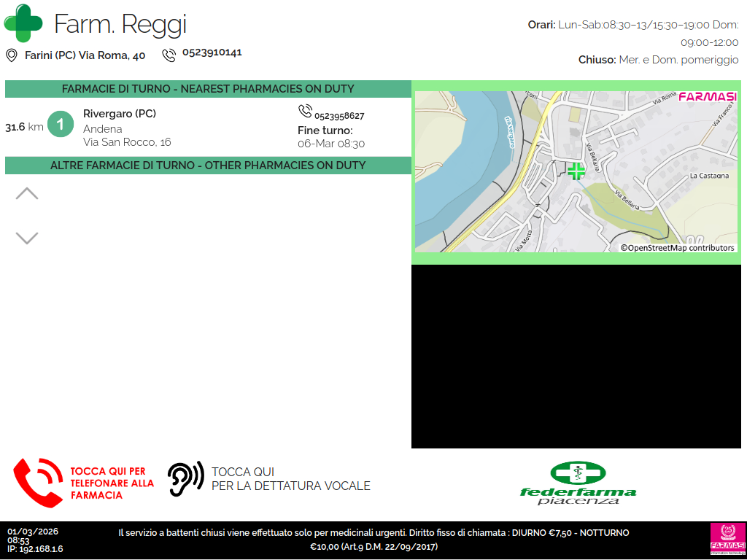Click the green cross marker on map
The width and height of the screenshot is (747, 560).
576,171
